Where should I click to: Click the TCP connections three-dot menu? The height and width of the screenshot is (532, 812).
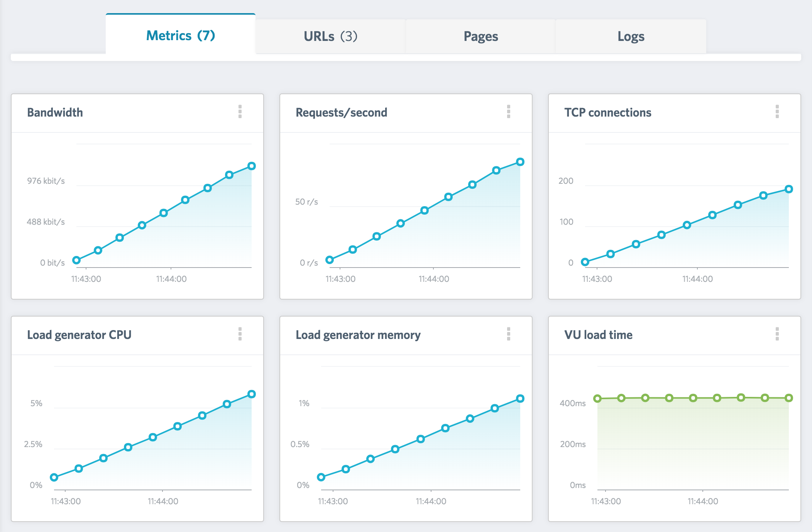click(777, 112)
